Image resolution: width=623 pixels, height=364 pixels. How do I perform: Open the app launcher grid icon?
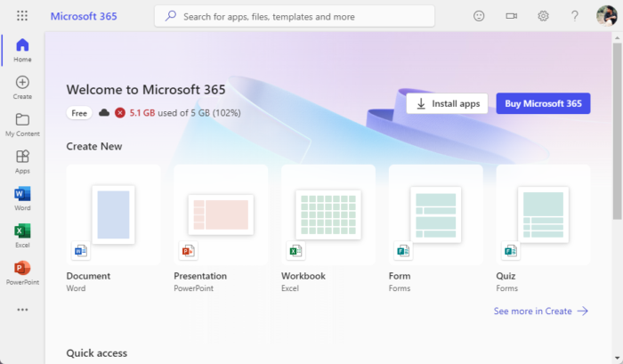(22, 16)
